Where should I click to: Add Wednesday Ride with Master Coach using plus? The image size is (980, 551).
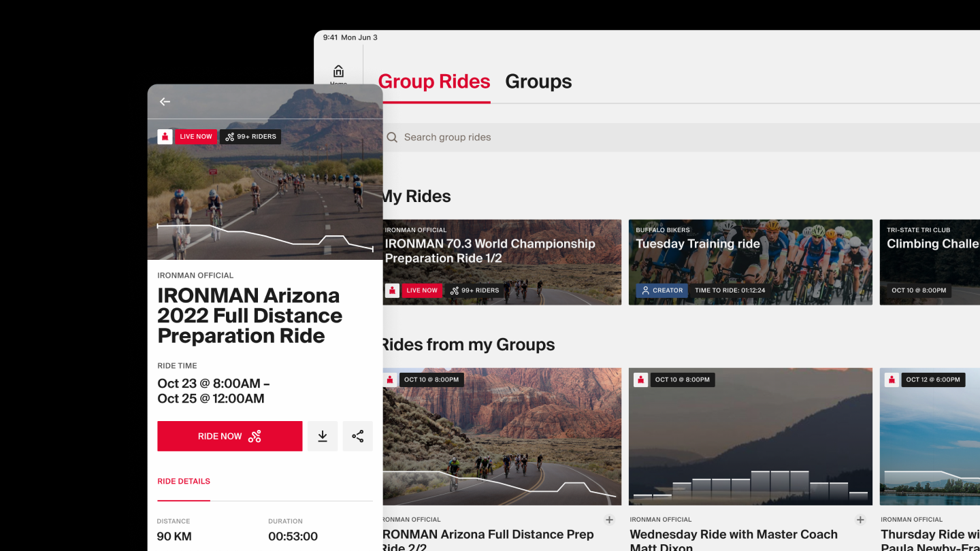860,520
